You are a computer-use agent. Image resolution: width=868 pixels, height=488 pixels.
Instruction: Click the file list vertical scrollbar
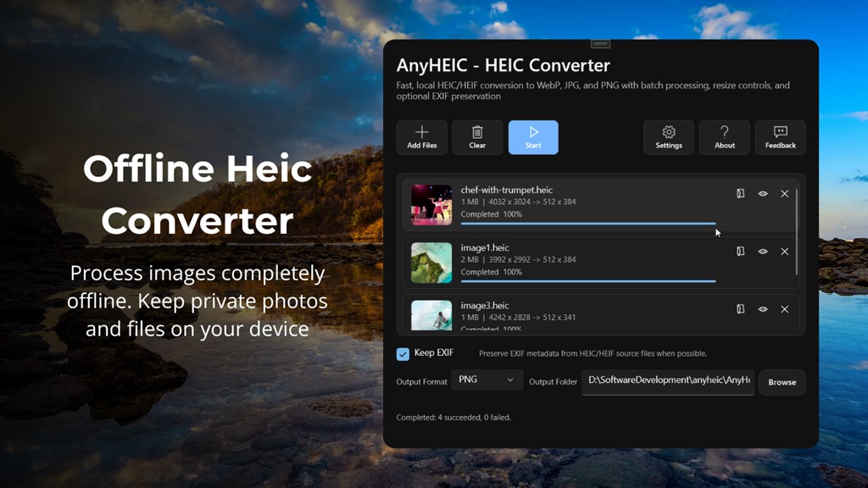pos(797,232)
